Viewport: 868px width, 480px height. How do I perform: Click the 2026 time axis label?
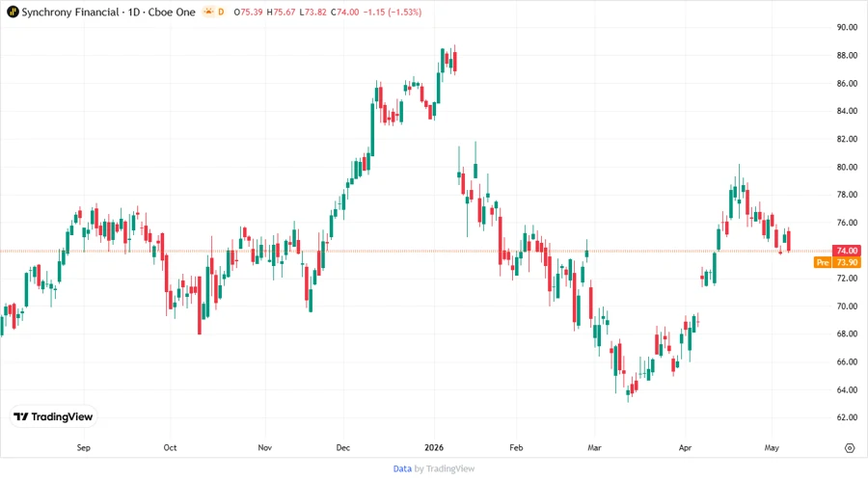(434, 447)
